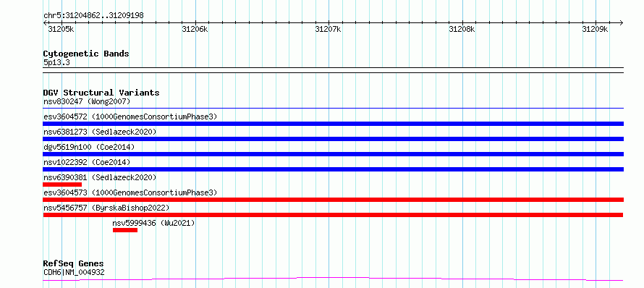The height and width of the screenshot is (288, 644).
Task: Select the dgv5619n100 blue bar
Action: click(x=333, y=154)
